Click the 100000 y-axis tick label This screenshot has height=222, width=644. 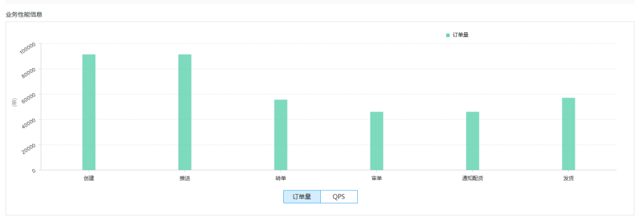28,48
